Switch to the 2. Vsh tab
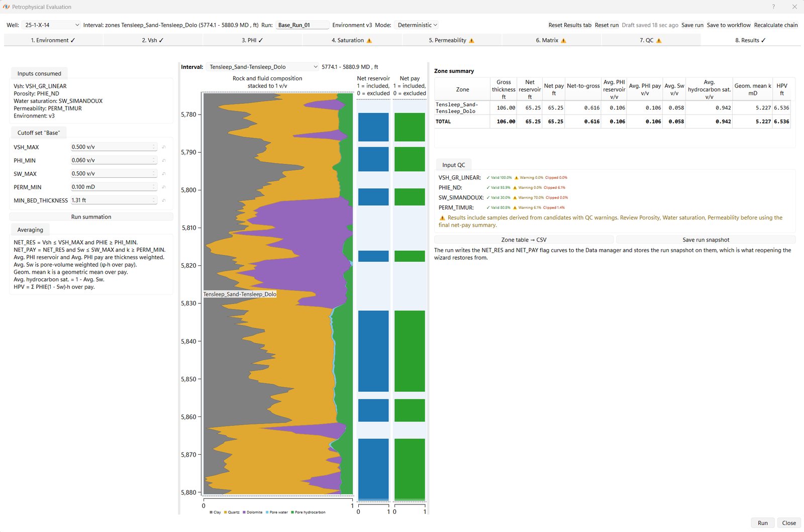The image size is (804, 532). [153, 40]
